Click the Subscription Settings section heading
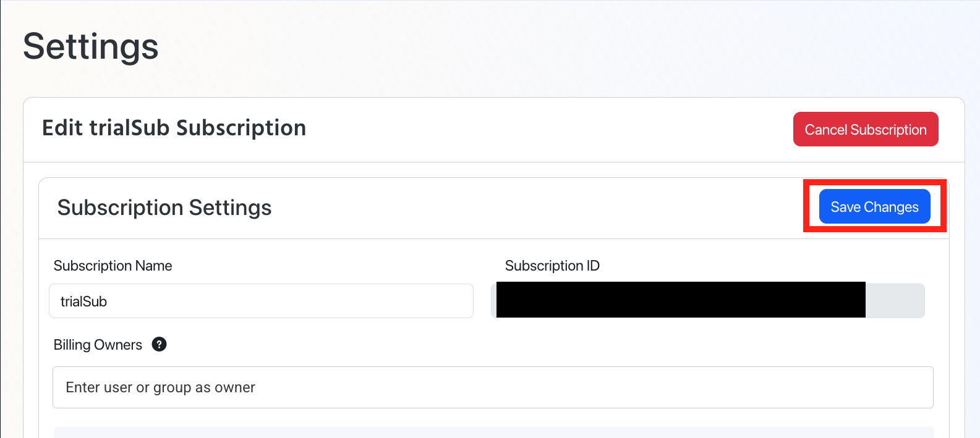This screenshot has height=438, width=980. tap(164, 208)
